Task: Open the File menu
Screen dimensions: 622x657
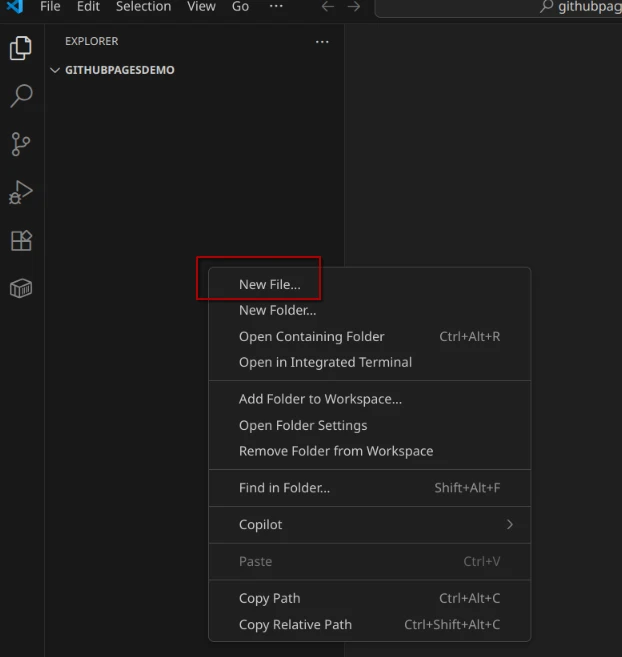Action: (x=50, y=7)
